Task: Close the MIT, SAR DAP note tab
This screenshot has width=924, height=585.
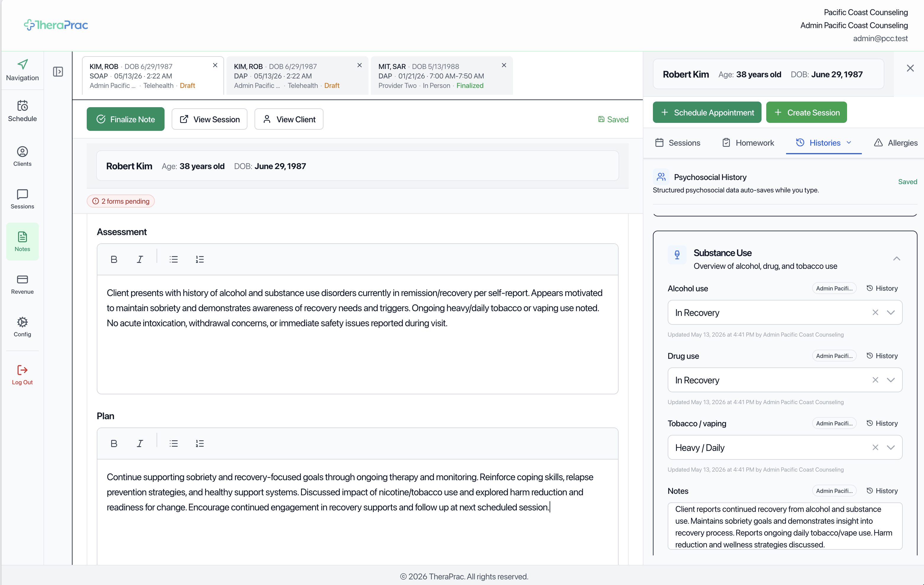Action: pyautogui.click(x=504, y=65)
